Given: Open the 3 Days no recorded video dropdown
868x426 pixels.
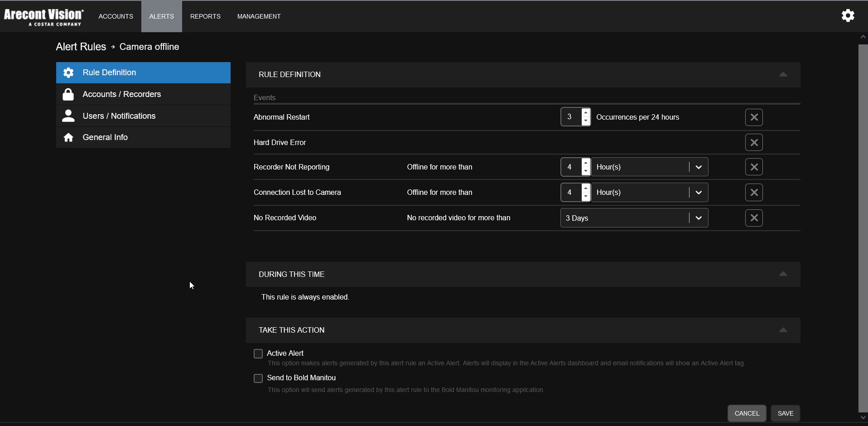Looking at the screenshot, I should click(634, 218).
